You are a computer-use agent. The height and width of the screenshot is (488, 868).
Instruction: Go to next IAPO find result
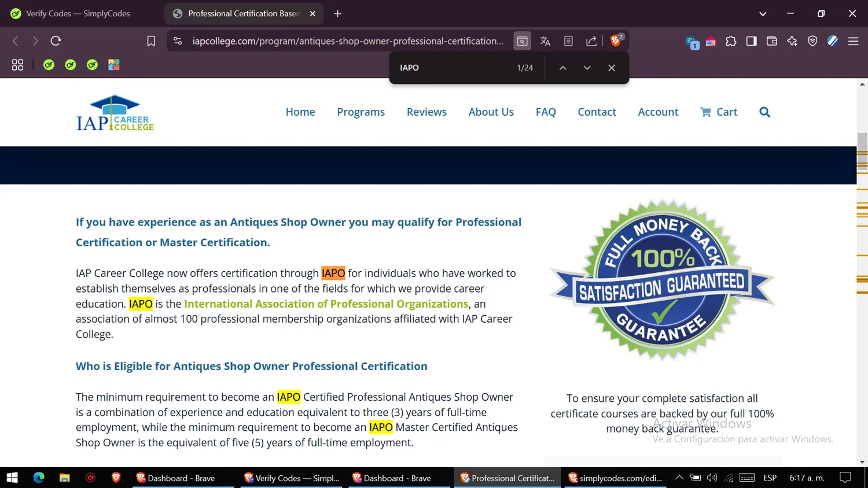[587, 68]
